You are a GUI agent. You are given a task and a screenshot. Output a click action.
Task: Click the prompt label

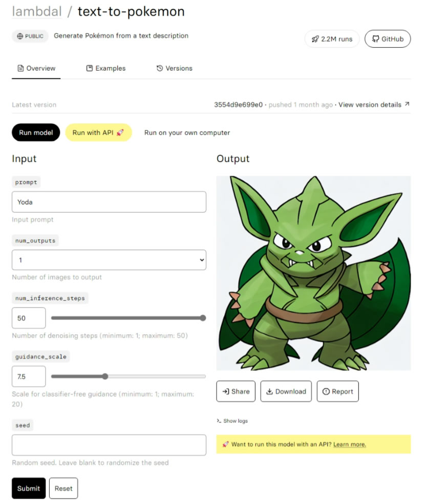pos(26,182)
